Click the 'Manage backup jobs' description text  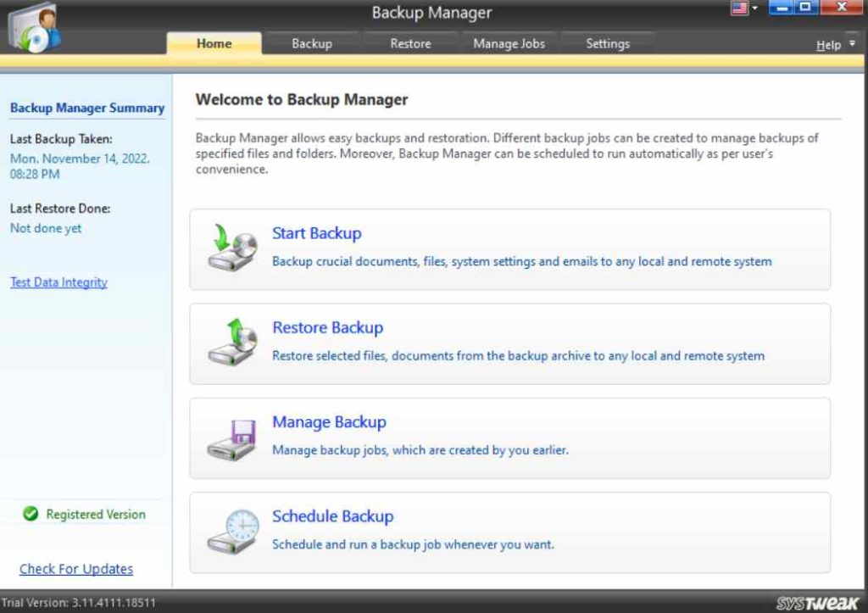point(420,449)
